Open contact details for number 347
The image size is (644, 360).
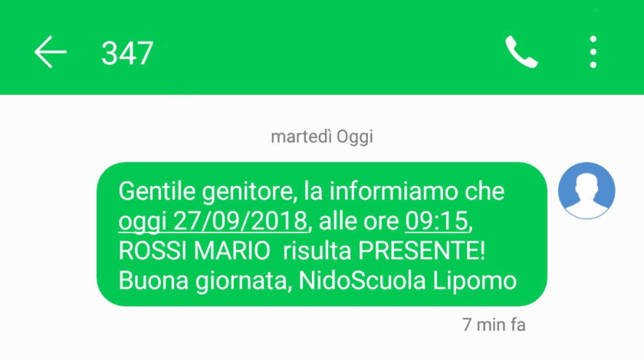pos(127,54)
